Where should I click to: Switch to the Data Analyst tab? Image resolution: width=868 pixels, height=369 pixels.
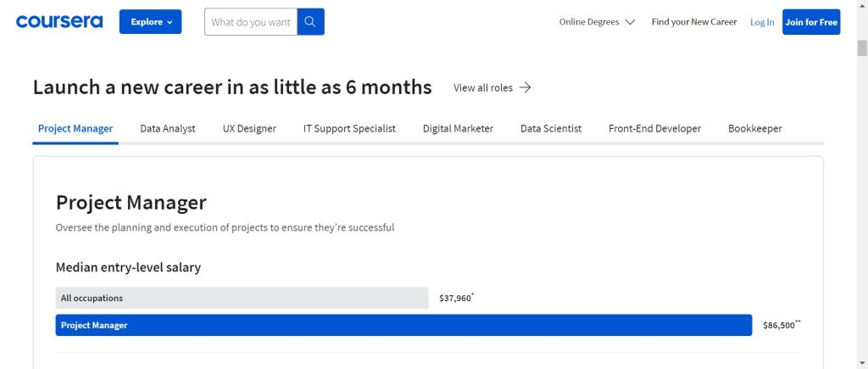(168, 129)
